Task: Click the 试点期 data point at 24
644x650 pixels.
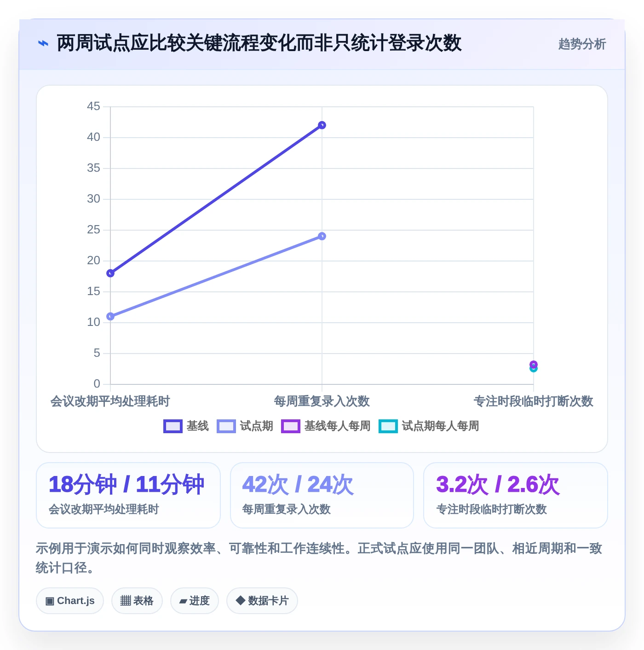Action: tap(322, 236)
